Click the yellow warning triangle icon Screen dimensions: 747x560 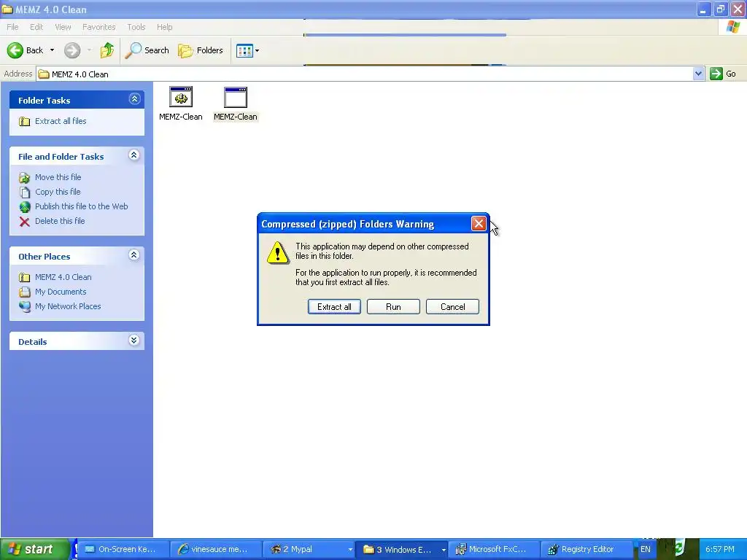pyautogui.click(x=278, y=253)
